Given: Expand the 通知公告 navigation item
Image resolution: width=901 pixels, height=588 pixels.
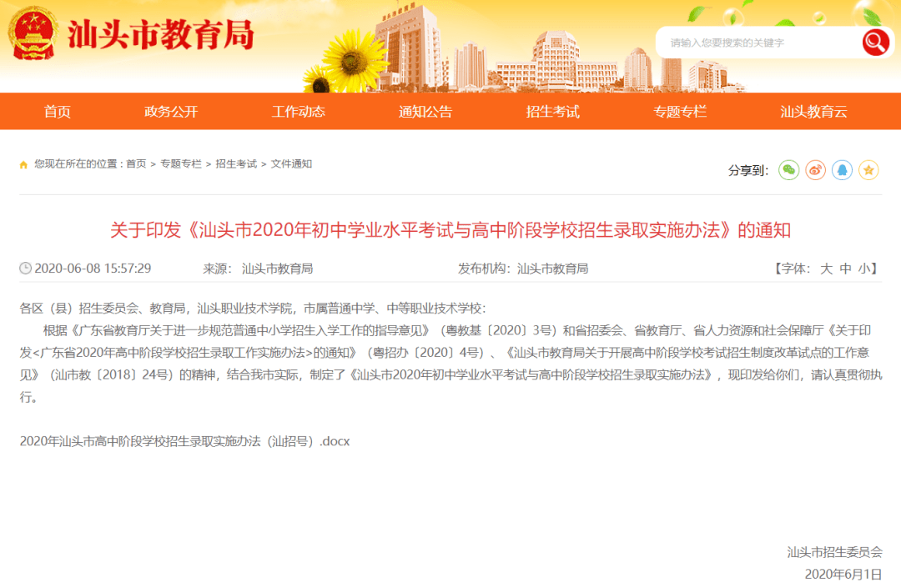Looking at the screenshot, I should (x=425, y=110).
